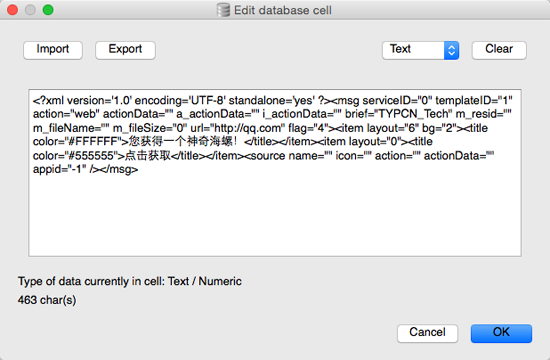Click the Export button
The height and width of the screenshot is (360, 550).
(125, 50)
